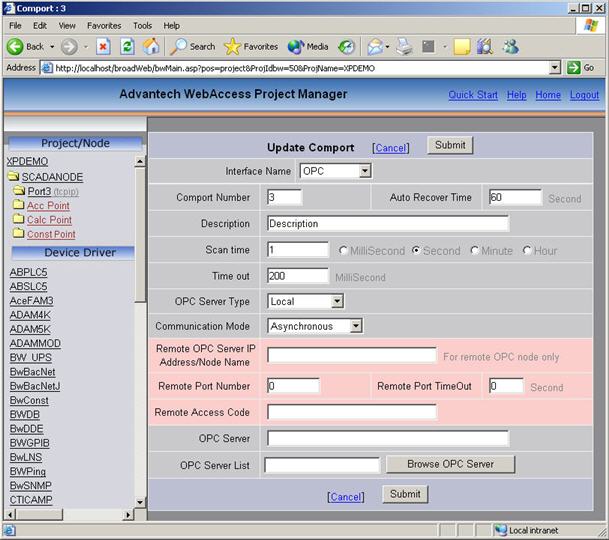The image size is (609, 540).
Task: Click the Remote OPC Server IP Address field
Action: tap(352, 355)
